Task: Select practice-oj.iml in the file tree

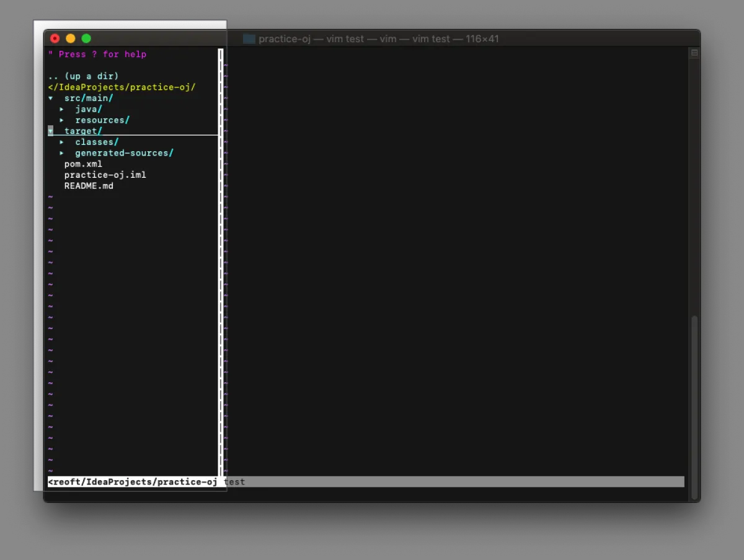Action: click(105, 175)
